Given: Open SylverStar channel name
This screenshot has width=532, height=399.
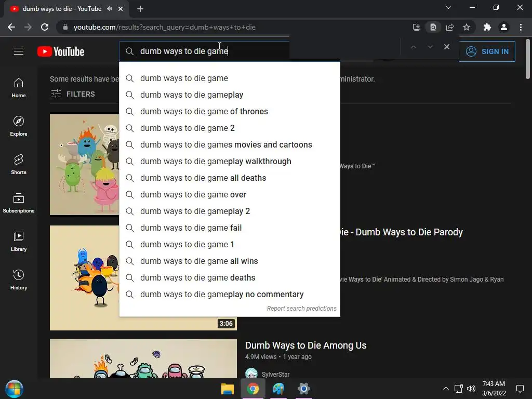Looking at the screenshot, I should [x=275, y=374].
